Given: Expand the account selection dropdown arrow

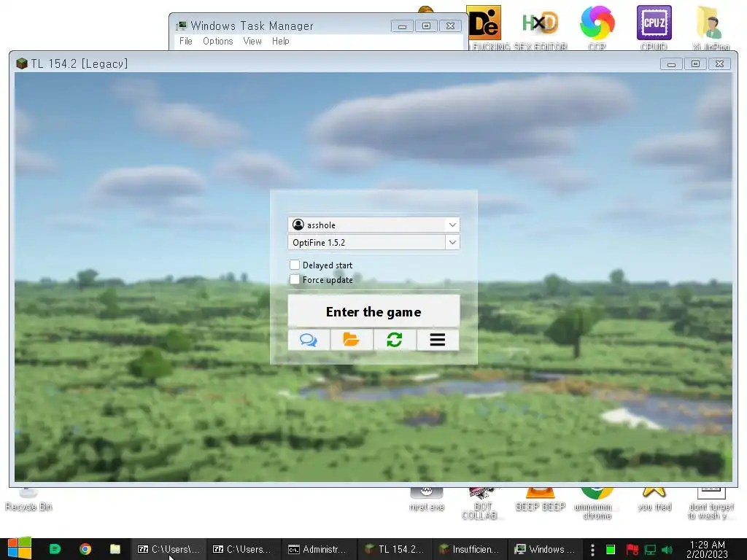Looking at the screenshot, I should tap(452, 225).
